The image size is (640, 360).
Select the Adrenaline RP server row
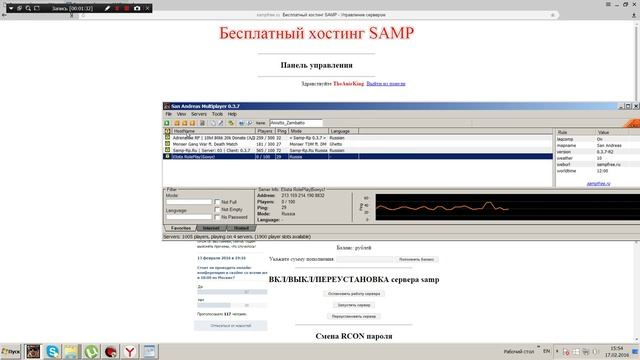point(358,138)
